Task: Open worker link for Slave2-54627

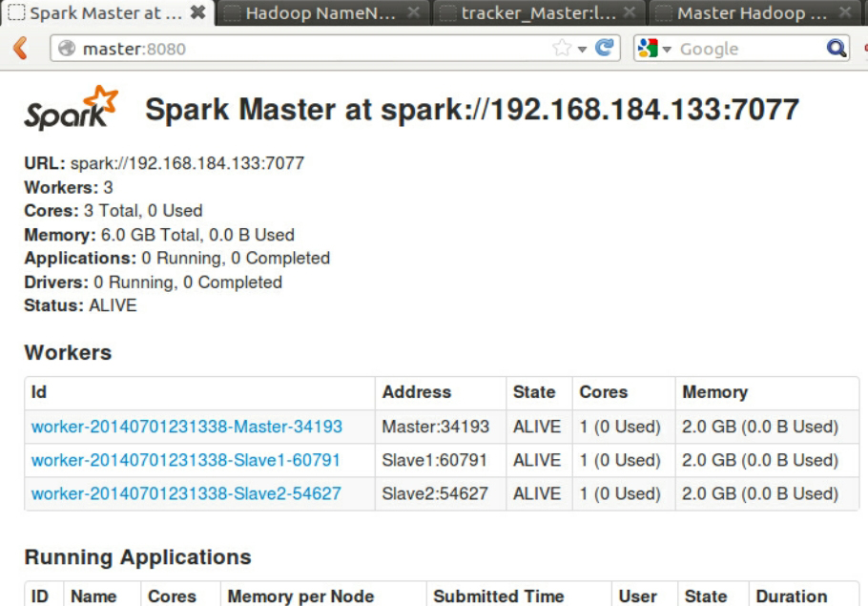Action: (x=186, y=493)
